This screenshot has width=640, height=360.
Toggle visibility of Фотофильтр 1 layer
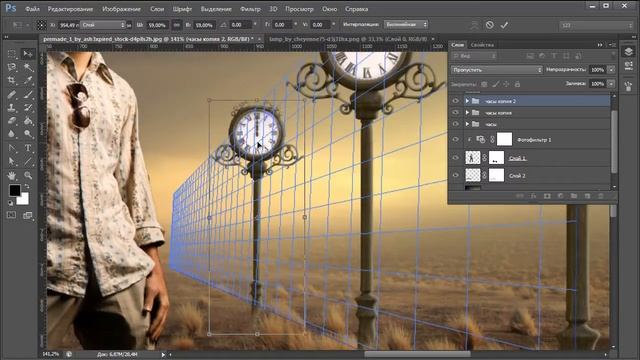tap(456, 140)
